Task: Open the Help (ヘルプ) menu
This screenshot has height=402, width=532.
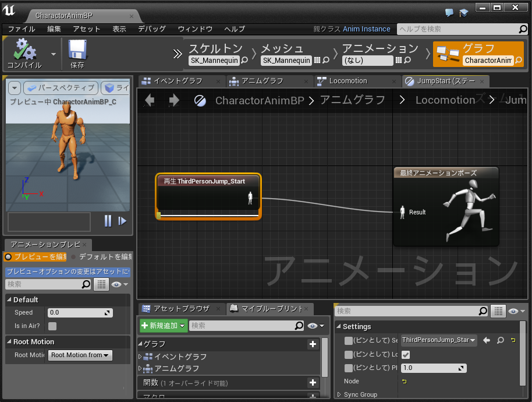Action: click(235, 29)
